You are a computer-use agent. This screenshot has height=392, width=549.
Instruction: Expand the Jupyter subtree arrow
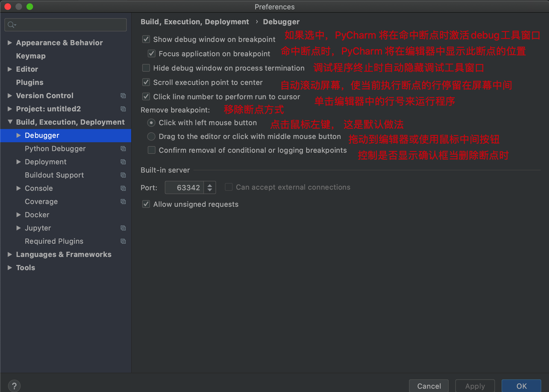pos(18,228)
